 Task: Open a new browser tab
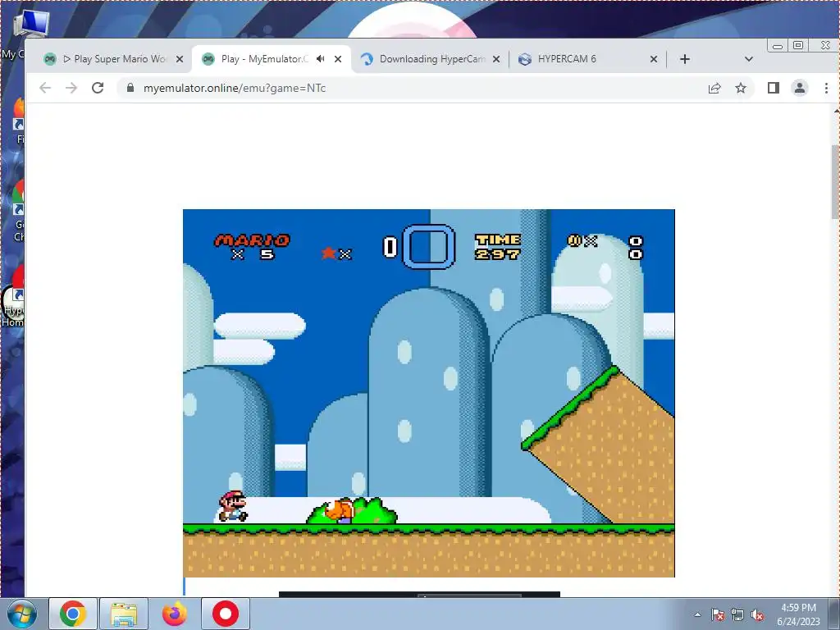point(685,59)
